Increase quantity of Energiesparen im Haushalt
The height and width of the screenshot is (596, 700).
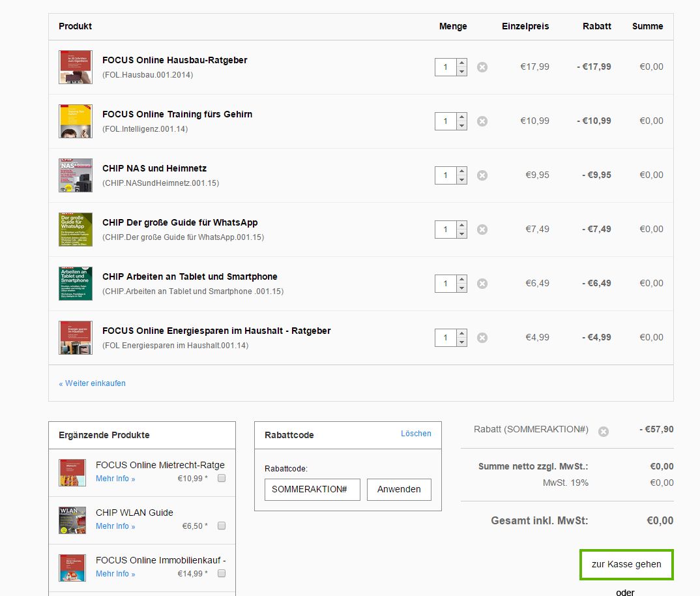(461, 333)
